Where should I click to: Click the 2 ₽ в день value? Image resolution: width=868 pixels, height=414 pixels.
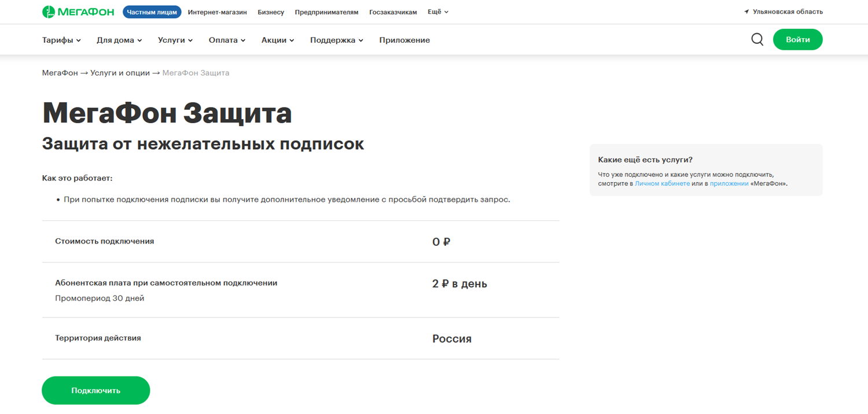[x=459, y=284]
